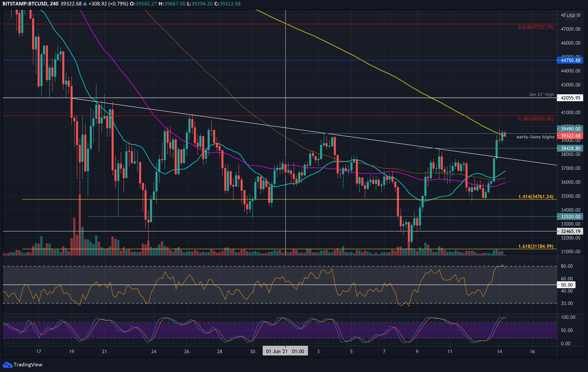Select the 33520.00 price axis label

point(570,217)
